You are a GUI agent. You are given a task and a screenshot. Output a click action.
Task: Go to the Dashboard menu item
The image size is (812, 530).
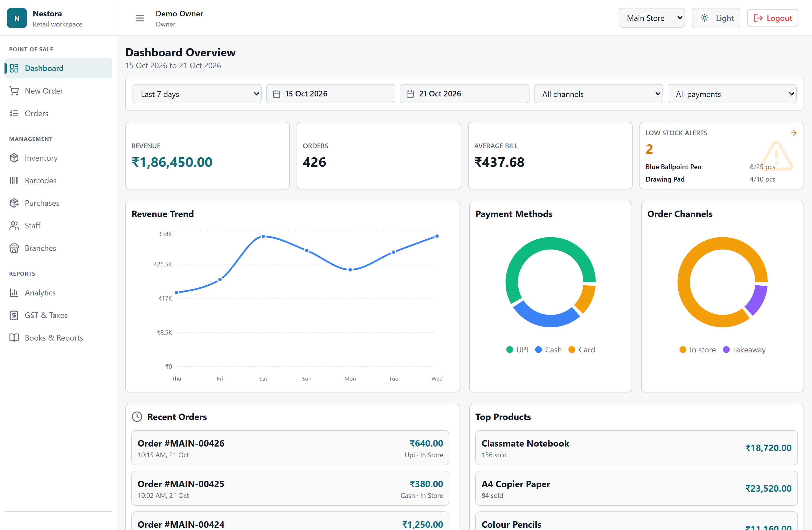tap(58, 68)
